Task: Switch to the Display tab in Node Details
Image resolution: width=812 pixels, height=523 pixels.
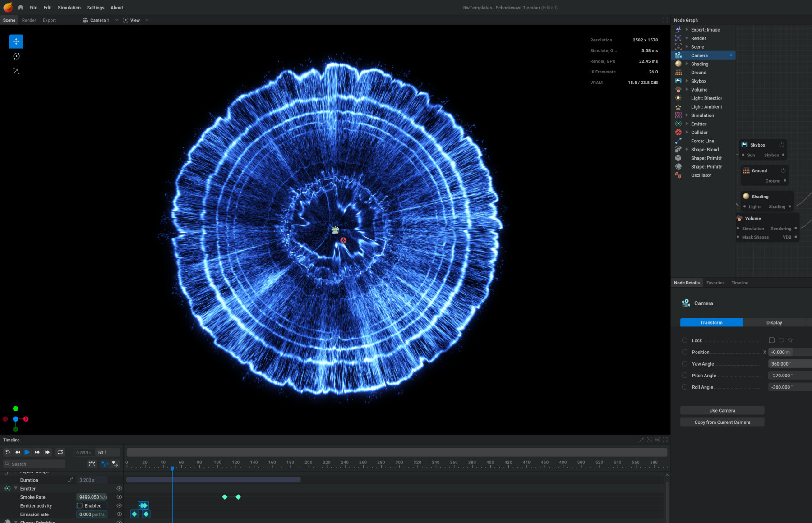Action: [x=774, y=322]
